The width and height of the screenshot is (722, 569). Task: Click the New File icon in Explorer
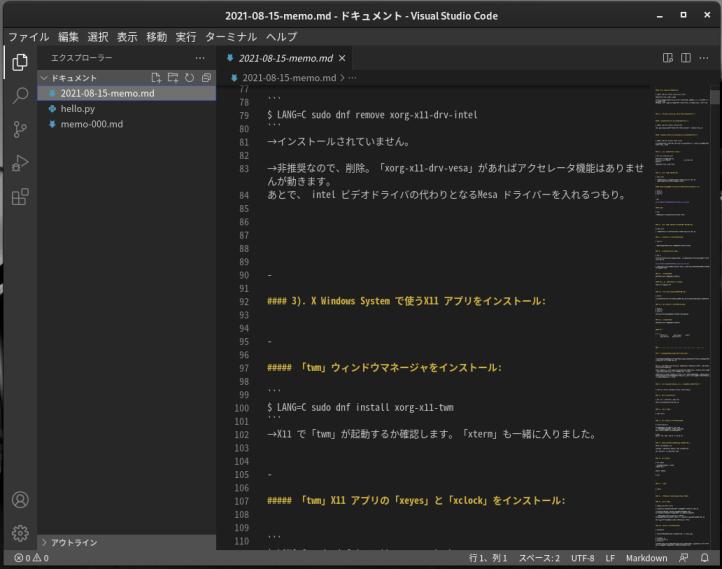(x=156, y=77)
